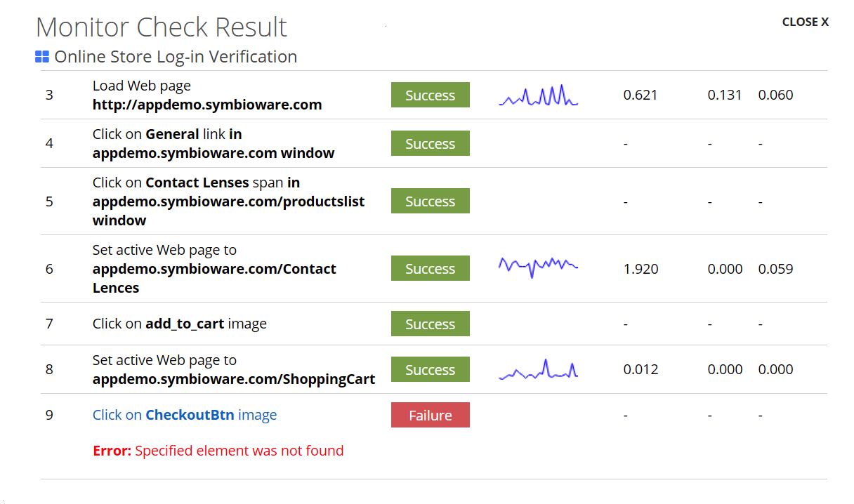Viewport: 854px width, 504px height.
Task: Open sparkline chart for ShoppingCart step
Action: [538, 371]
